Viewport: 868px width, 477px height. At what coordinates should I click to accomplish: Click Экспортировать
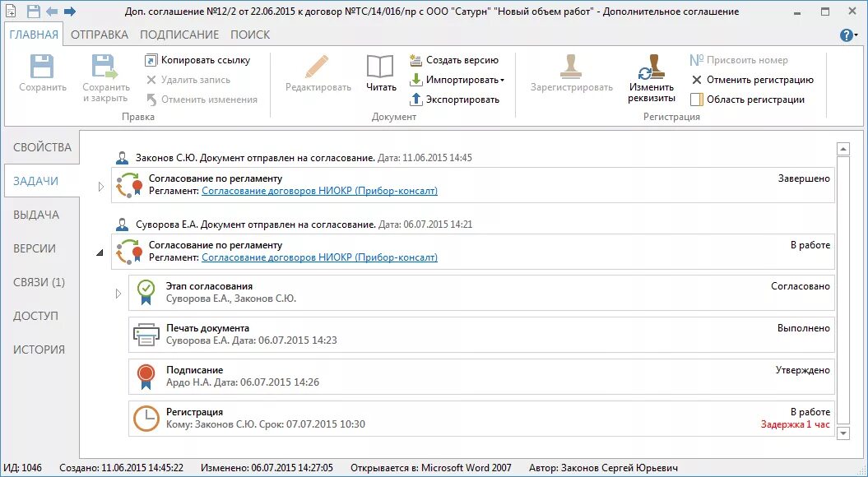[x=454, y=100]
